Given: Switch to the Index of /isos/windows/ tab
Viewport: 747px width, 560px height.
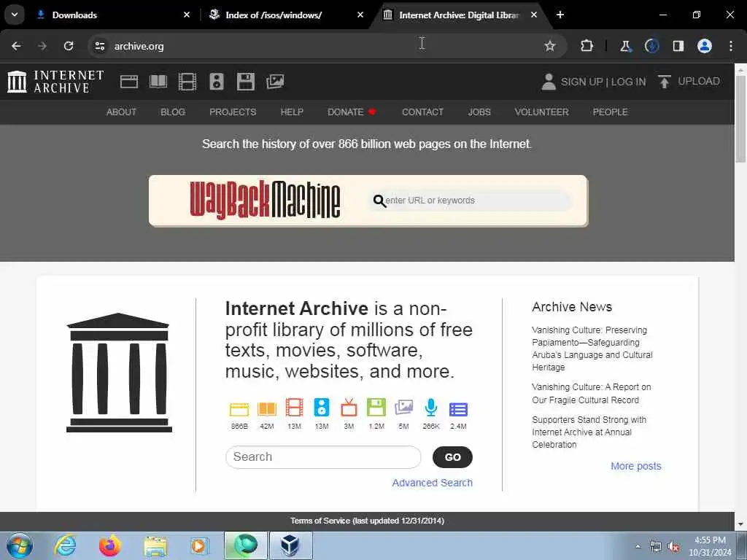Looking at the screenshot, I should (x=285, y=15).
